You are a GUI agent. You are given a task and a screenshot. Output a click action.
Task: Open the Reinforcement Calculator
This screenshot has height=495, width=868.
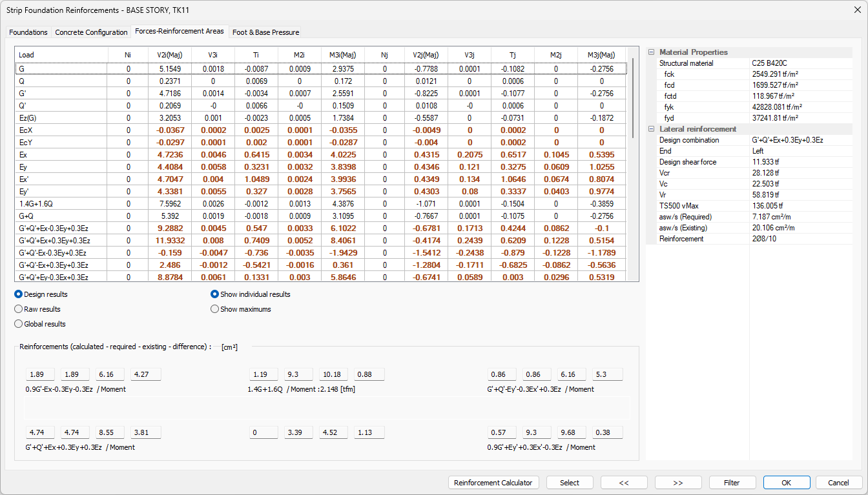point(493,483)
